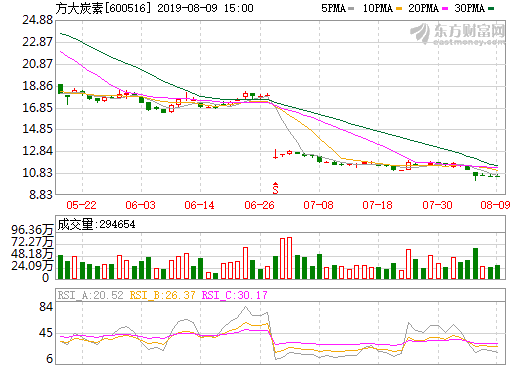Screen dimensions: 520x365
Task: Click the 12.84 price axis label
Action: pyautogui.click(x=37, y=151)
